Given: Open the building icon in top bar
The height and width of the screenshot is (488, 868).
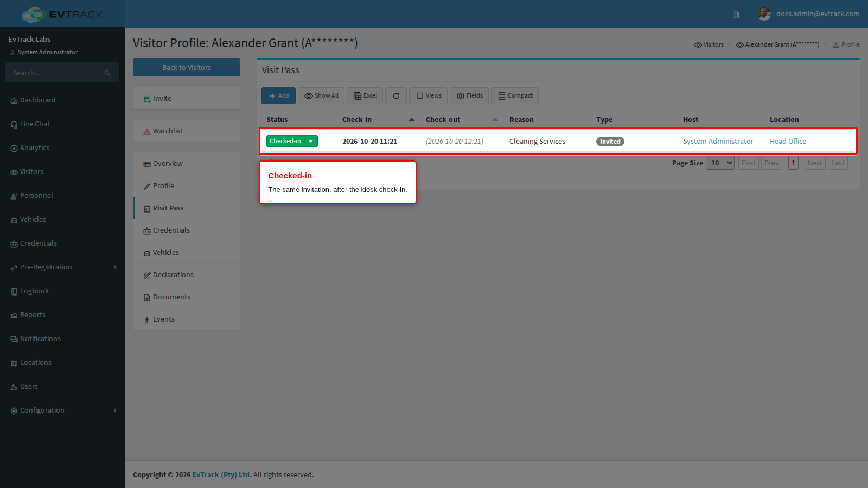Looking at the screenshot, I should click(737, 15).
